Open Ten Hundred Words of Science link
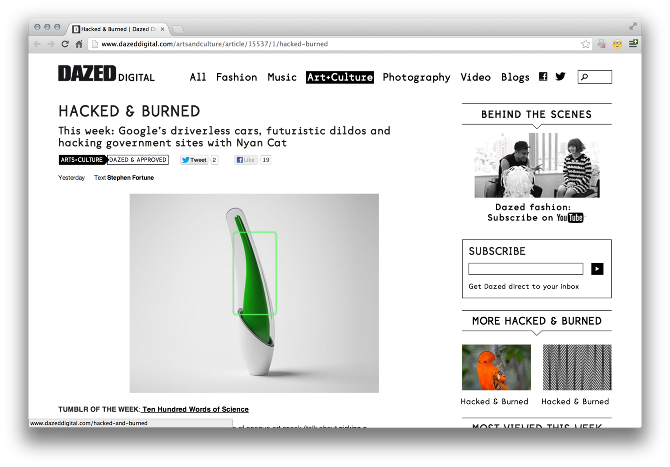Image resolution: width=670 pixels, height=467 pixels. (x=195, y=409)
